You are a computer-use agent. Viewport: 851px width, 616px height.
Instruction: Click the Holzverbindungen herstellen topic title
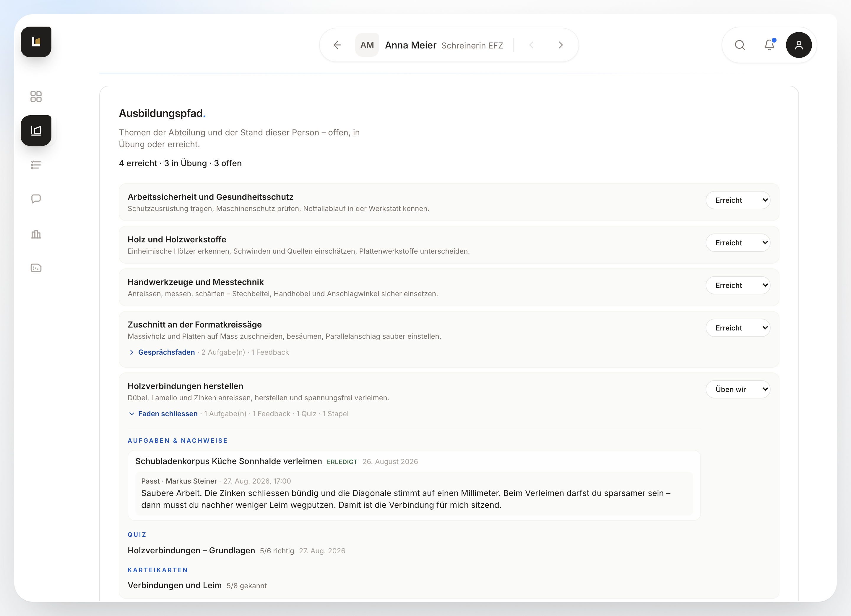(x=185, y=386)
